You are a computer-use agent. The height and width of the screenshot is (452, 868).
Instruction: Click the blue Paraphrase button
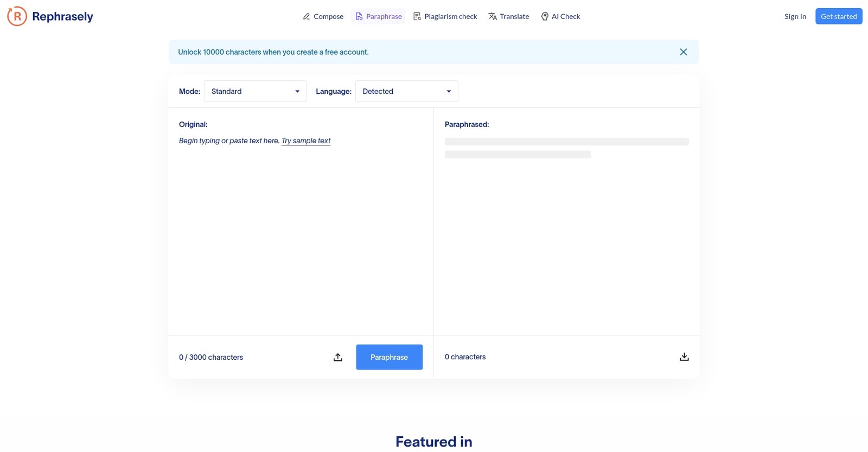coord(390,357)
